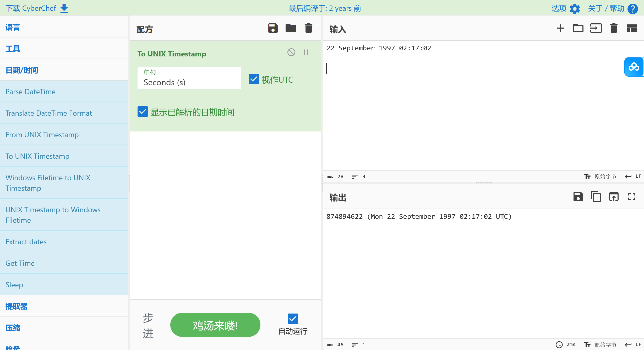Image resolution: width=644 pixels, height=350 pixels.
Task: Click the output timing clock icon
Action: 559,345
